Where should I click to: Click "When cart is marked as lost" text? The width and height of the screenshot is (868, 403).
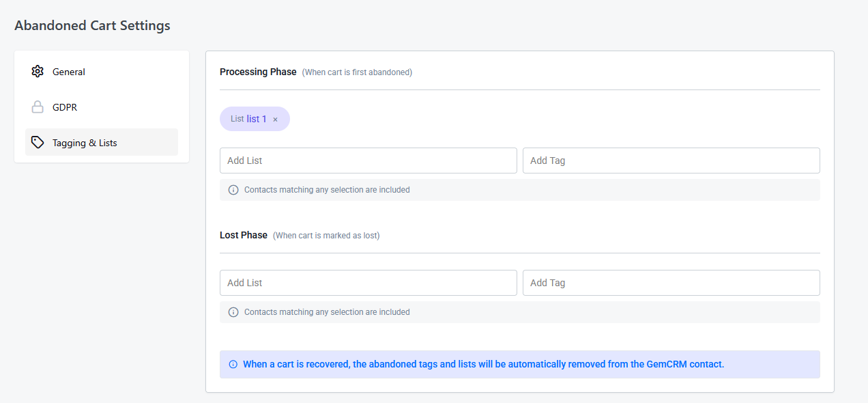[x=326, y=236]
